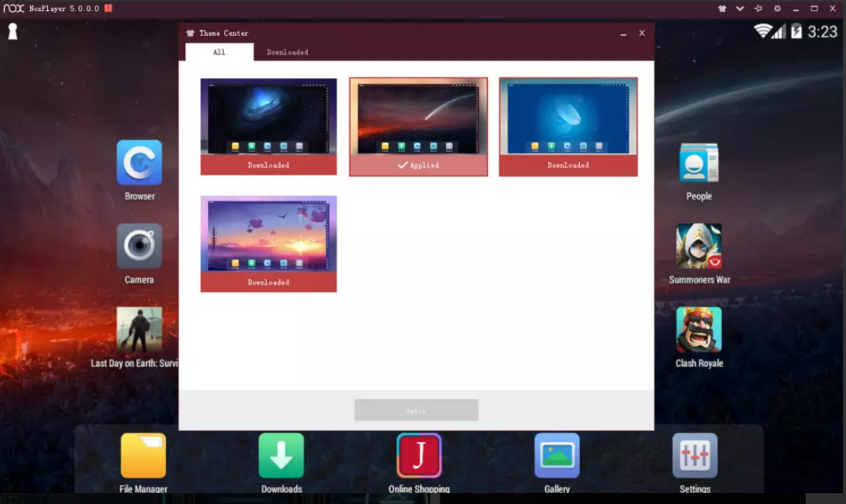The image size is (846, 504).
Task: Open NoxPlayer system settings gear
Action: 777,9
